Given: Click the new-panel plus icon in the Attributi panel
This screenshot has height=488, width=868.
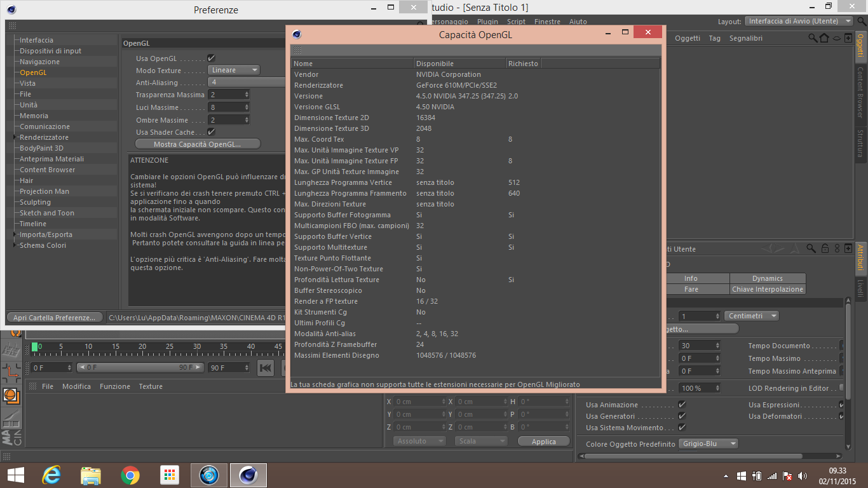Looking at the screenshot, I should coord(848,248).
